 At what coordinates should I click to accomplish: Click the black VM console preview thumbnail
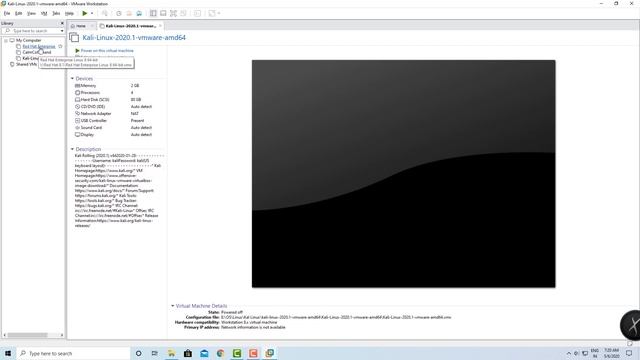tap(403, 173)
